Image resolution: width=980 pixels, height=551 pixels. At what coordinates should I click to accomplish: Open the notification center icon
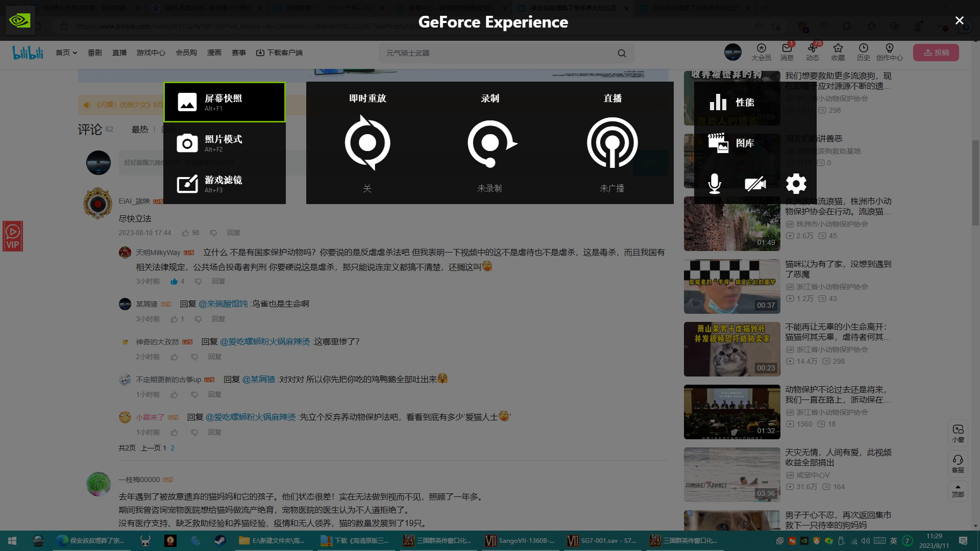pyautogui.click(x=963, y=541)
